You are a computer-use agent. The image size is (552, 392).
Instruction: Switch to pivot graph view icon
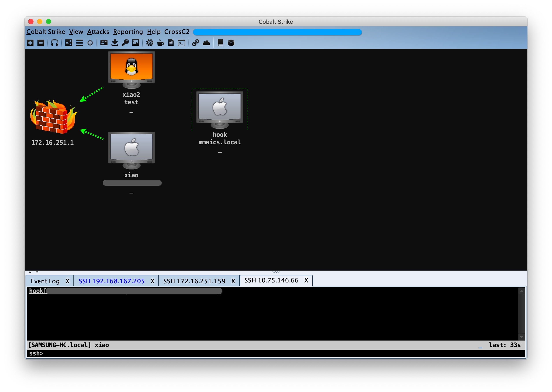click(69, 43)
